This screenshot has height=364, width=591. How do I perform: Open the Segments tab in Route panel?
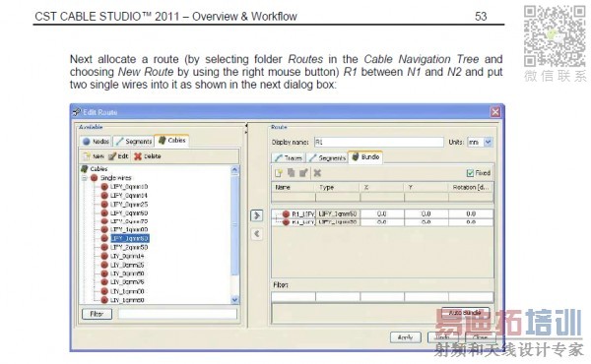pyautogui.click(x=327, y=157)
